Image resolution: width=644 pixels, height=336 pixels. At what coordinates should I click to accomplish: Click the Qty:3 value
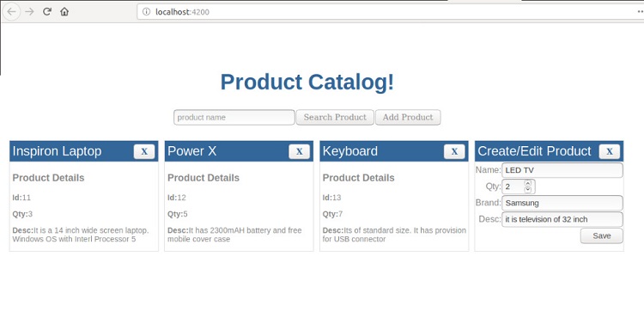pyautogui.click(x=22, y=214)
